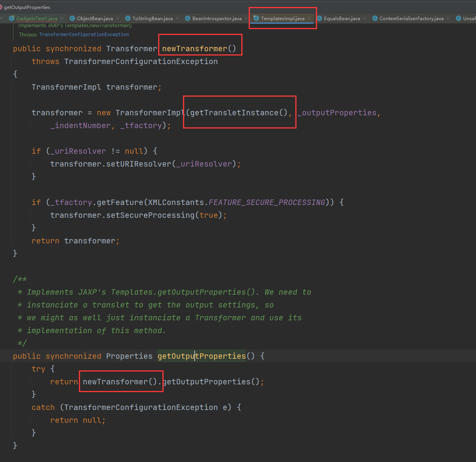Image resolution: width=476 pixels, height=462 pixels.
Task: Click the Javadoc line starting 'Implements JAXP's Templates.getOutputProperties'
Action: point(164,292)
